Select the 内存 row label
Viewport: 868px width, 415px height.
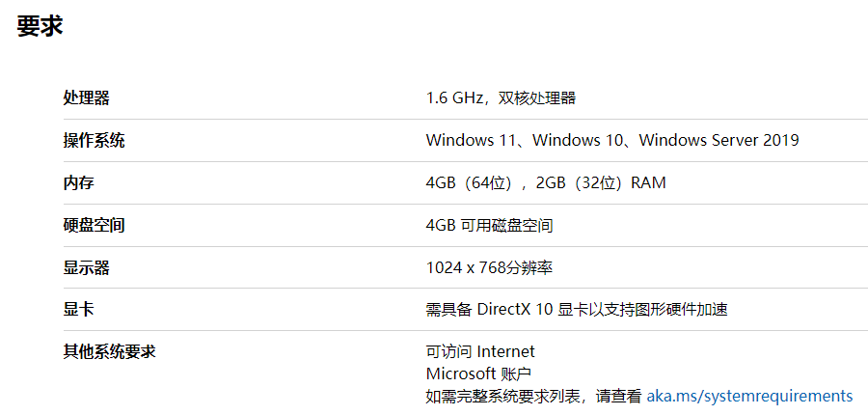[79, 182]
